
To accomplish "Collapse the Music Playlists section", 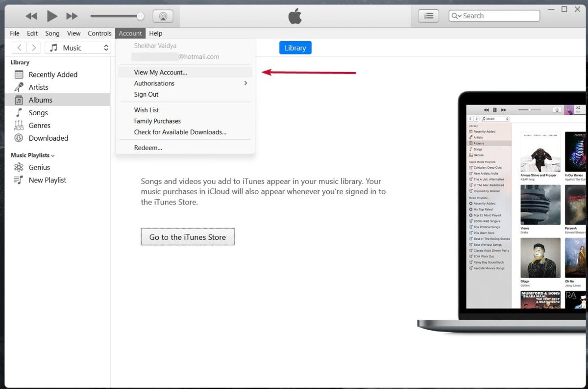I will point(53,155).
